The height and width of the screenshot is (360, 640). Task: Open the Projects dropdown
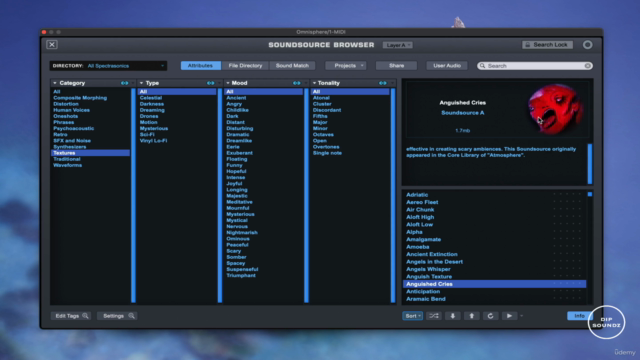(x=346, y=65)
